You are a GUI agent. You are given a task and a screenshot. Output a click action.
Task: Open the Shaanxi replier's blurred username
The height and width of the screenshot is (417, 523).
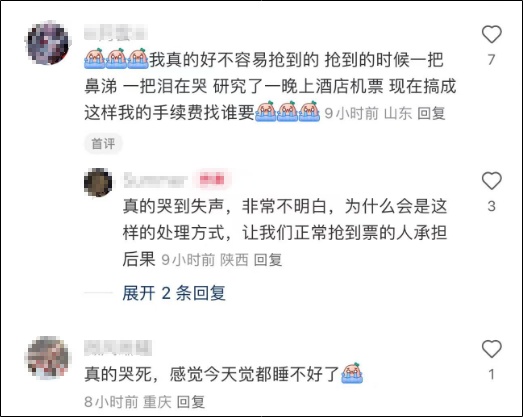point(155,180)
